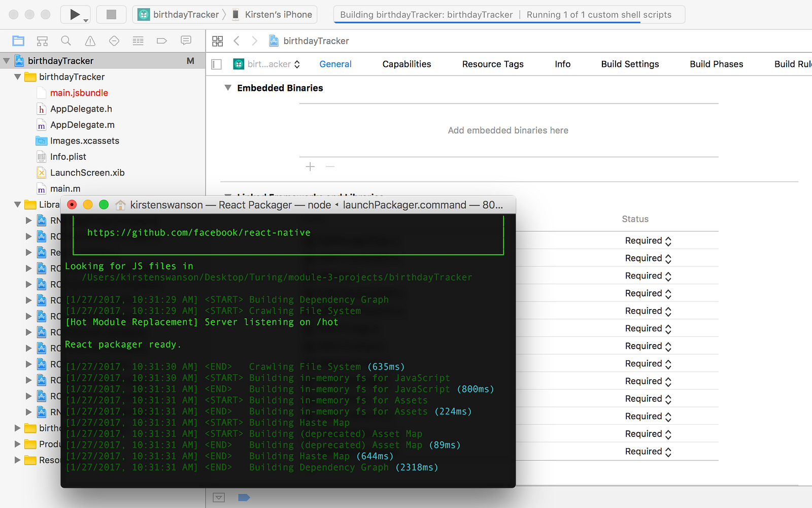Switch to the Capabilities tab
Image resolution: width=812 pixels, height=508 pixels.
click(407, 64)
